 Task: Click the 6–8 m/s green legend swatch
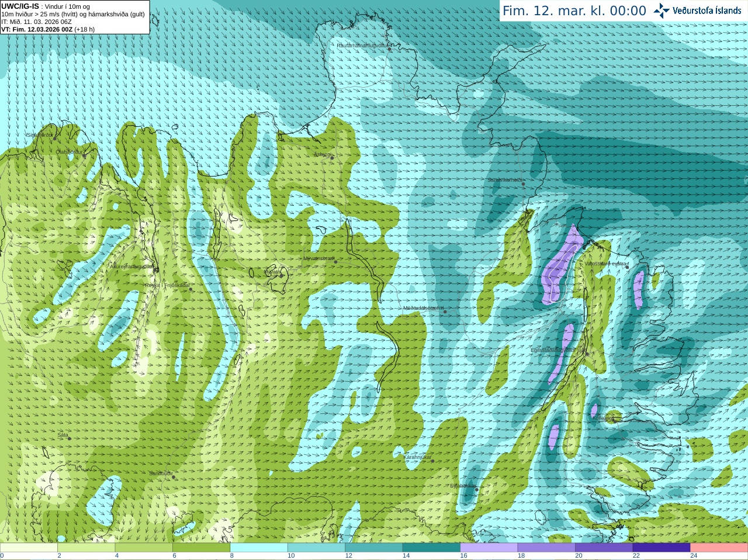tap(202, 548)
